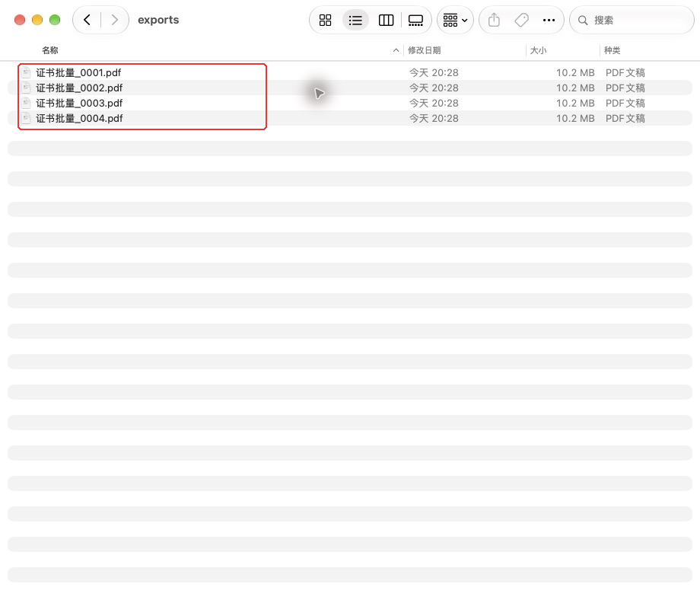This screenshot has height=590, width=700.
Task: Switch to icon grid view
Action: (326, 20)
